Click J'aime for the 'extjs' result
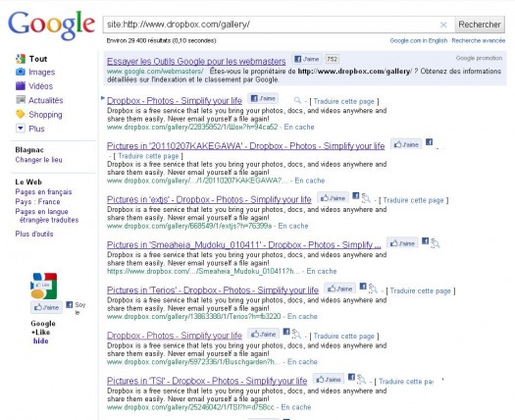The height and width of the screenshot is (420, 515). pos(334,198)
